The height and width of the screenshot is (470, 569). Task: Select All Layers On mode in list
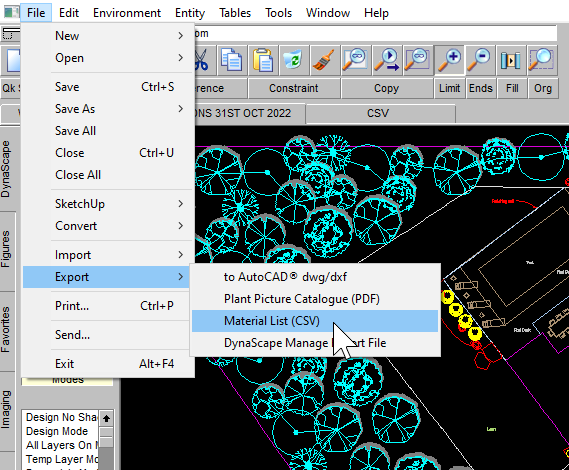[x=61, y=445]
